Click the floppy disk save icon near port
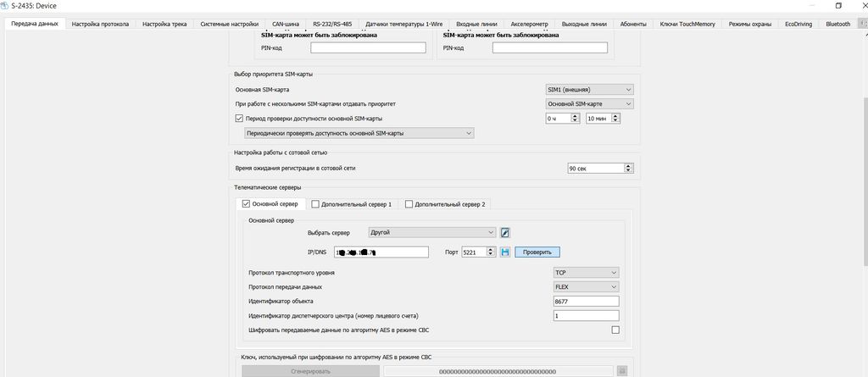 tap(505, 252)
